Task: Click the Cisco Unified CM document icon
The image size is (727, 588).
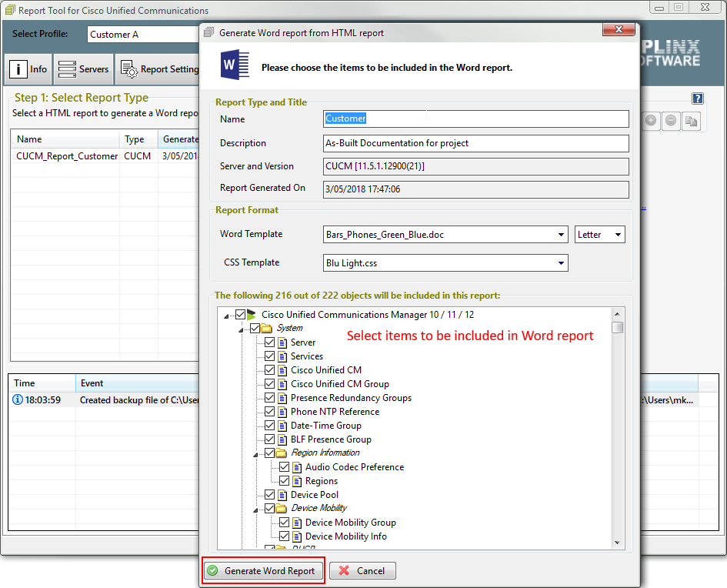Action: pyautogui.click(x=282, y=370)
